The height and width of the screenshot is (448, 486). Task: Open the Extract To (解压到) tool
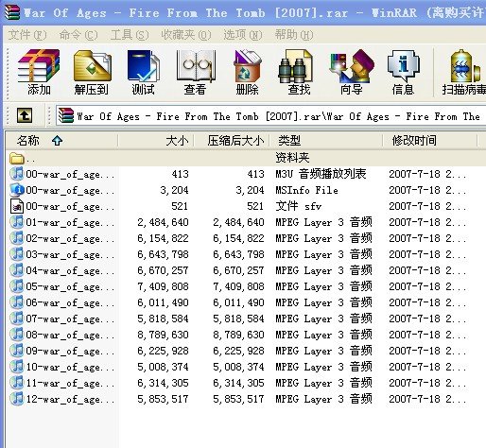tap(92, 72)
